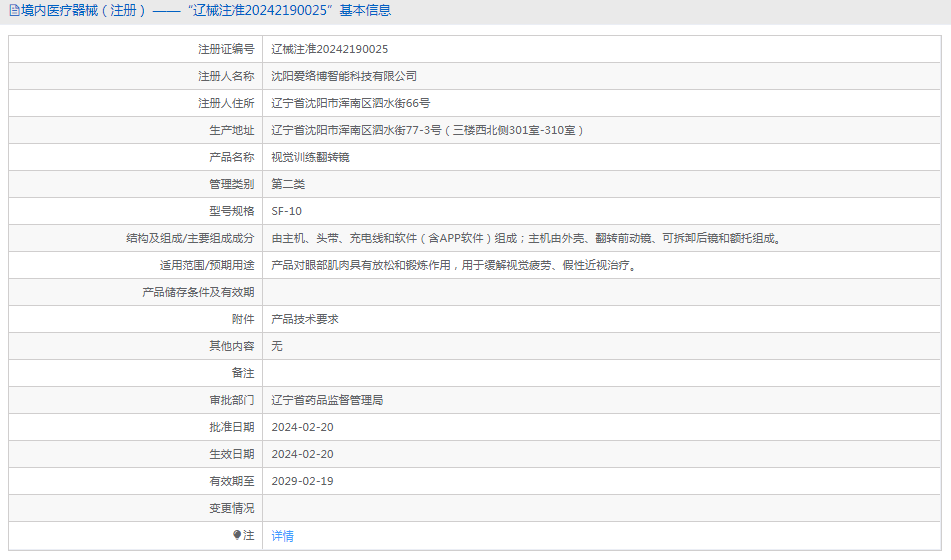Click the expiry date 2029-02-19
The width and height of the screenshot is (951, 560).
coord(302,481)
